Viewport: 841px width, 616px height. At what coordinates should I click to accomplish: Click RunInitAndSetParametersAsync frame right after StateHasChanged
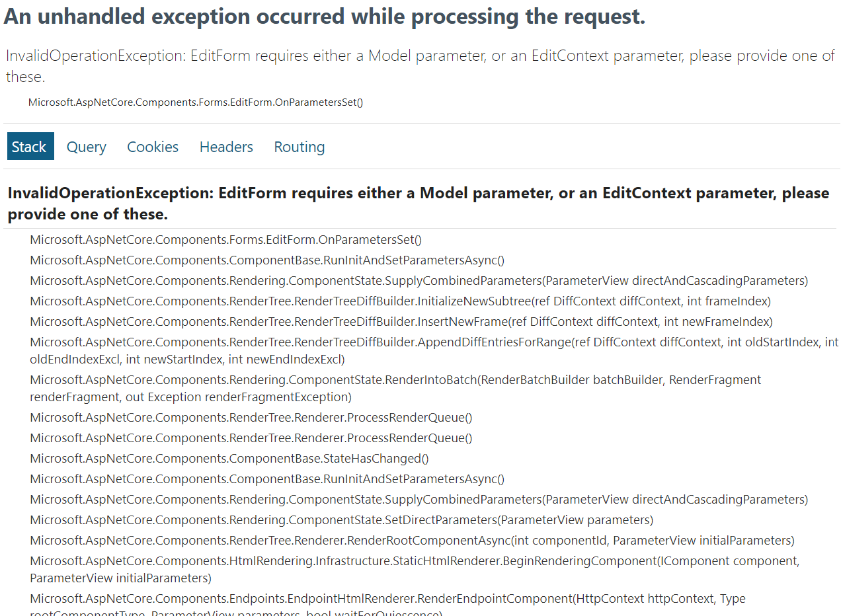(x=267, y=479)
